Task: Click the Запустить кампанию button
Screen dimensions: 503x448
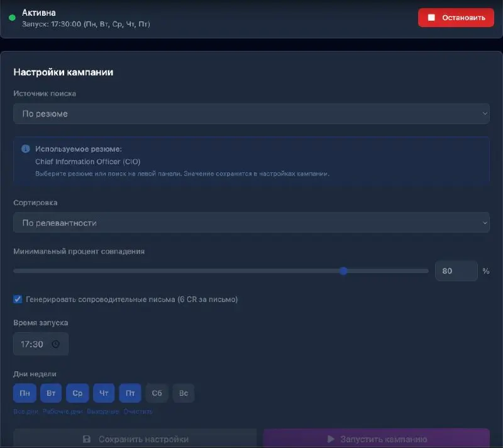Action: coord(376,439)
